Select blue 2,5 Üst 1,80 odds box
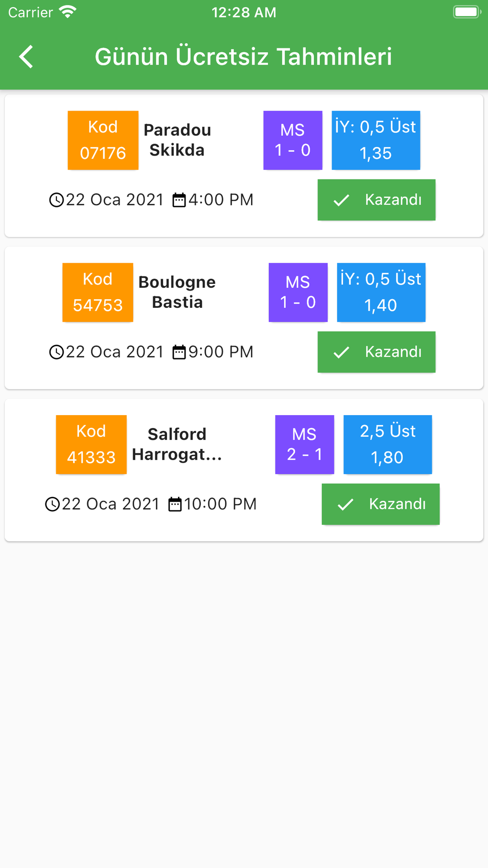 388,445
